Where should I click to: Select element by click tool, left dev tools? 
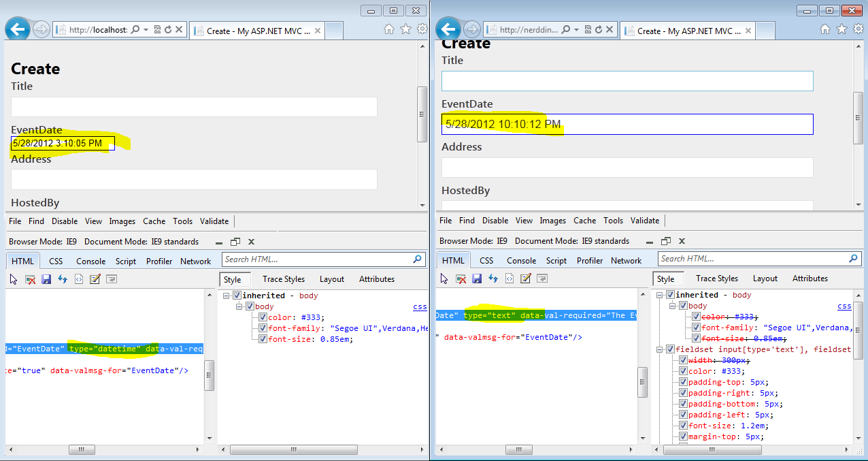pyautogui.click(x=14, y=279)
